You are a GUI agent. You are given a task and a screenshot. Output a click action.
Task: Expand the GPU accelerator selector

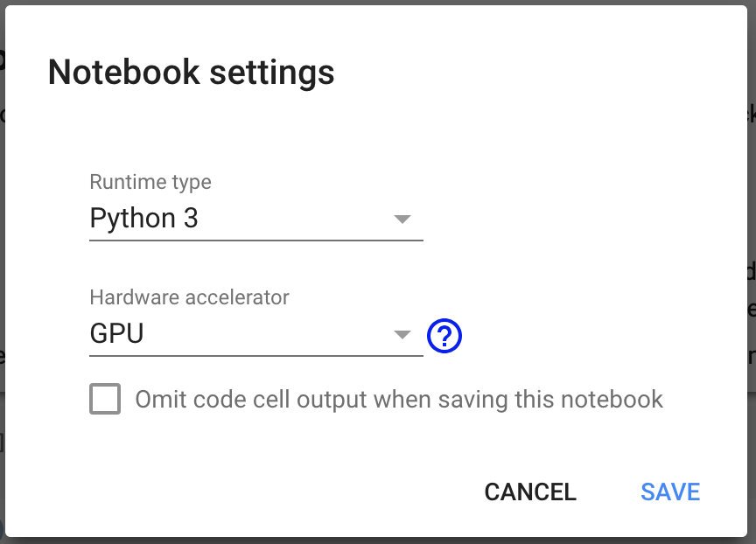(256, 333)
